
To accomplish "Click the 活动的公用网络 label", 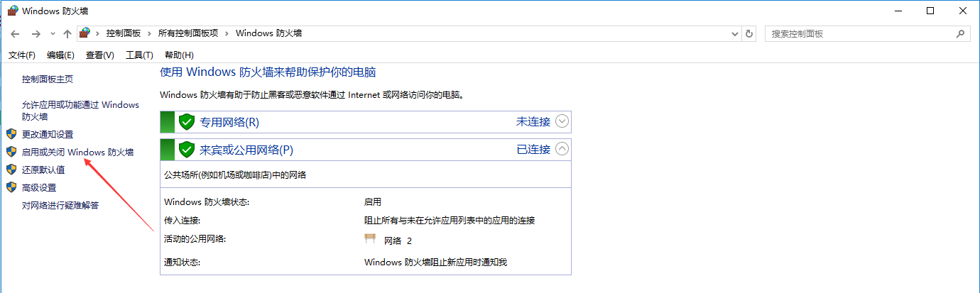I will [x=195, y=238].
